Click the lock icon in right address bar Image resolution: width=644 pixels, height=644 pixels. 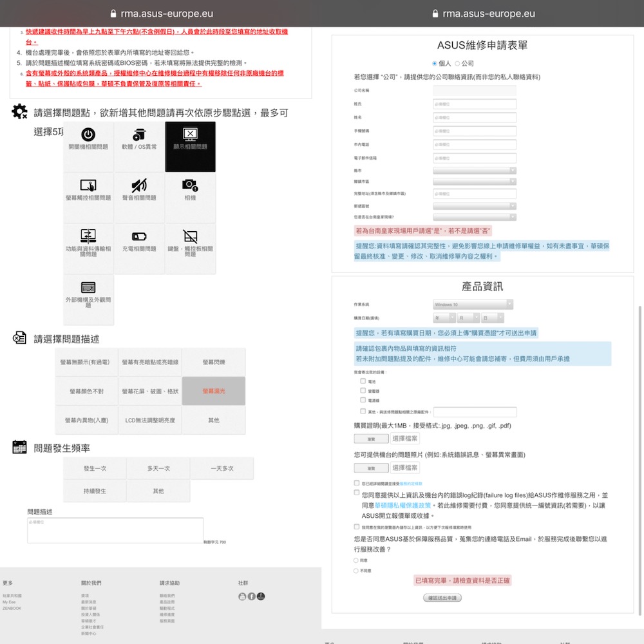pos(435,14)
